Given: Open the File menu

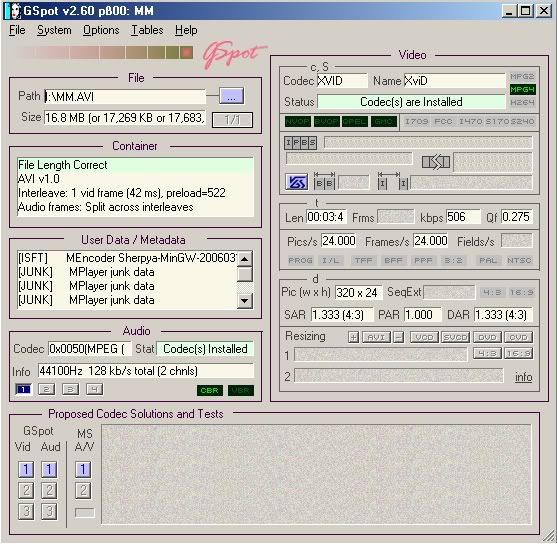Looking at the screenshot, I should click(x=17, y=30).
